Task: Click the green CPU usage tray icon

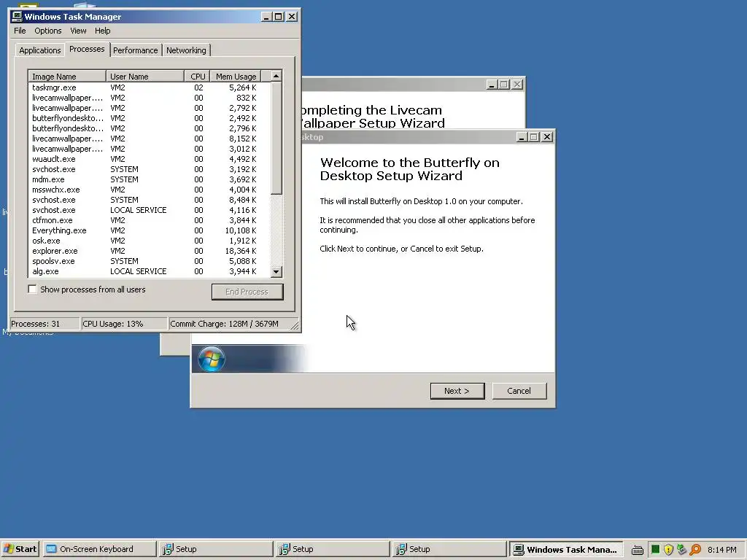Action: [x=656, y=550]
